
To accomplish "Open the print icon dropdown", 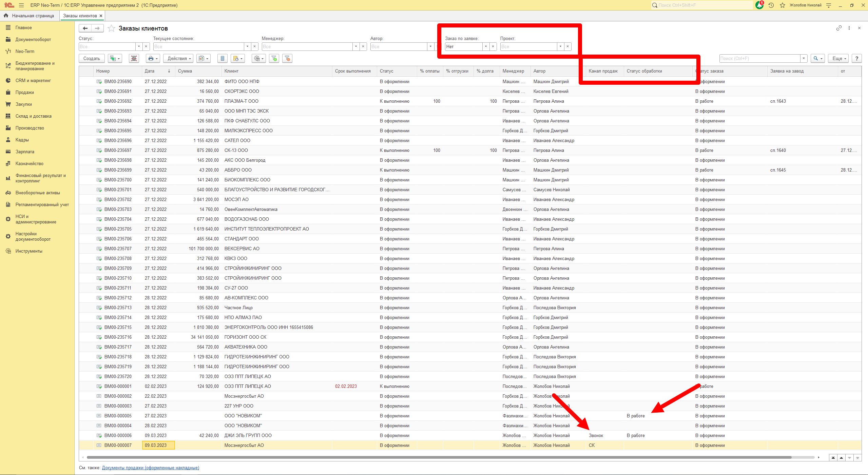I will point(153,58).
